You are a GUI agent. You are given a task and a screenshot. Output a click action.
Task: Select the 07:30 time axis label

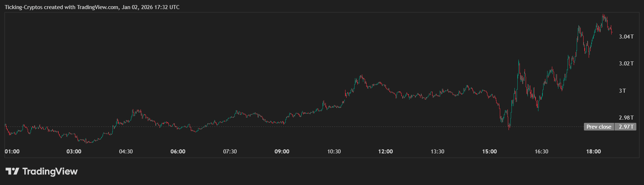(230, 152)
